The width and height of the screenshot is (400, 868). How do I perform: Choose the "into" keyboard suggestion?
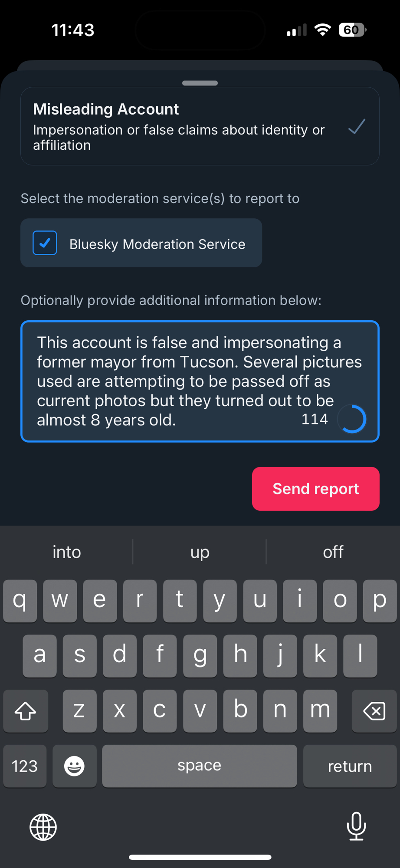pyautogui.click(x=67, y=552)
